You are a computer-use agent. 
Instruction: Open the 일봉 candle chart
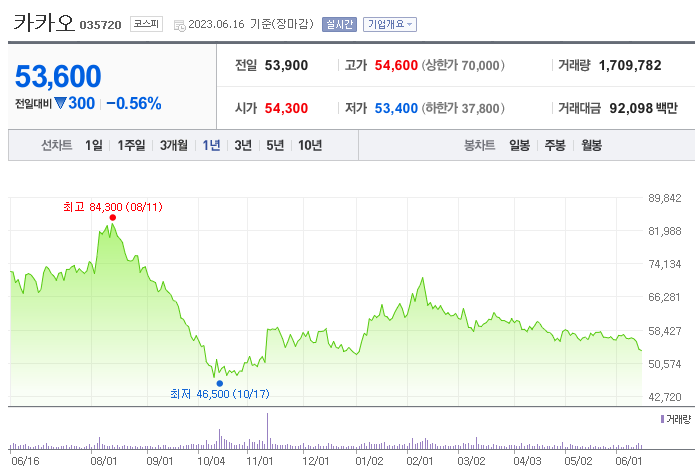click(519, 145)
